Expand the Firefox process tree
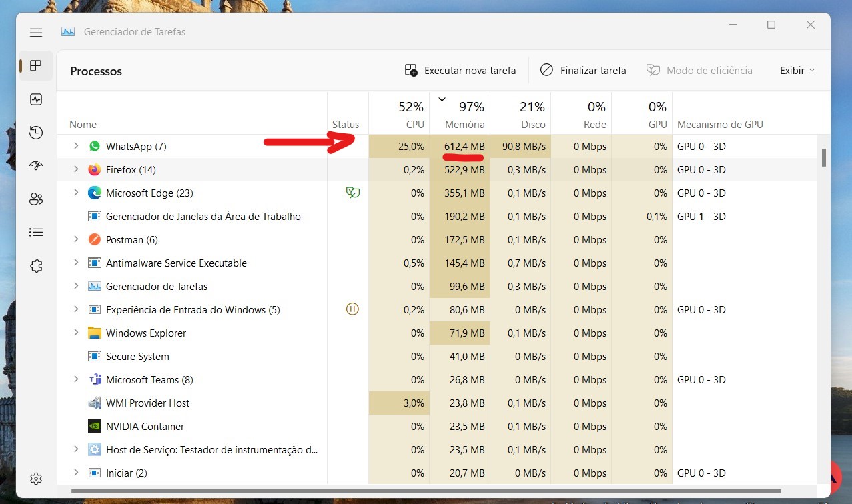Viewport: 852px width, 504px height. [x=75, y=169]
